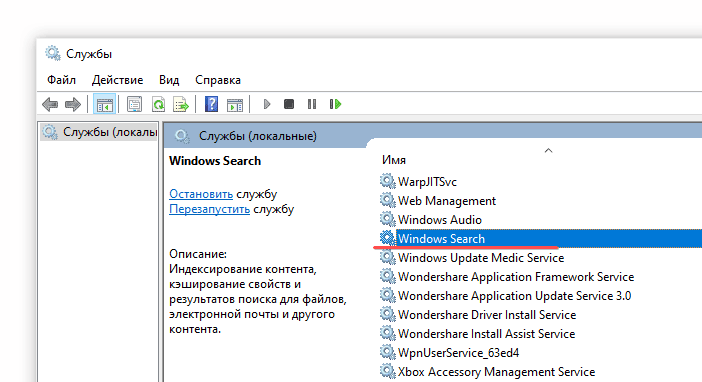Click the Pause service icon

click(312, 104)
